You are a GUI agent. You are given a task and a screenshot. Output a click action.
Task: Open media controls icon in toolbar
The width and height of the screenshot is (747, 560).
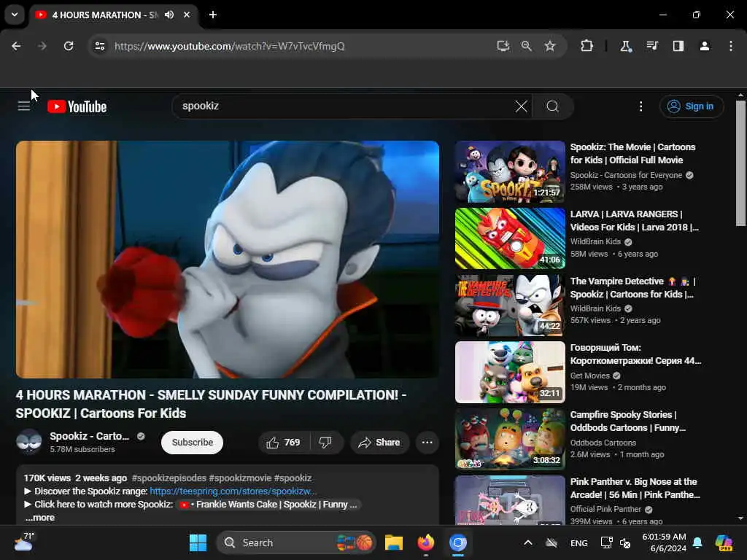(x=651, y=46)
